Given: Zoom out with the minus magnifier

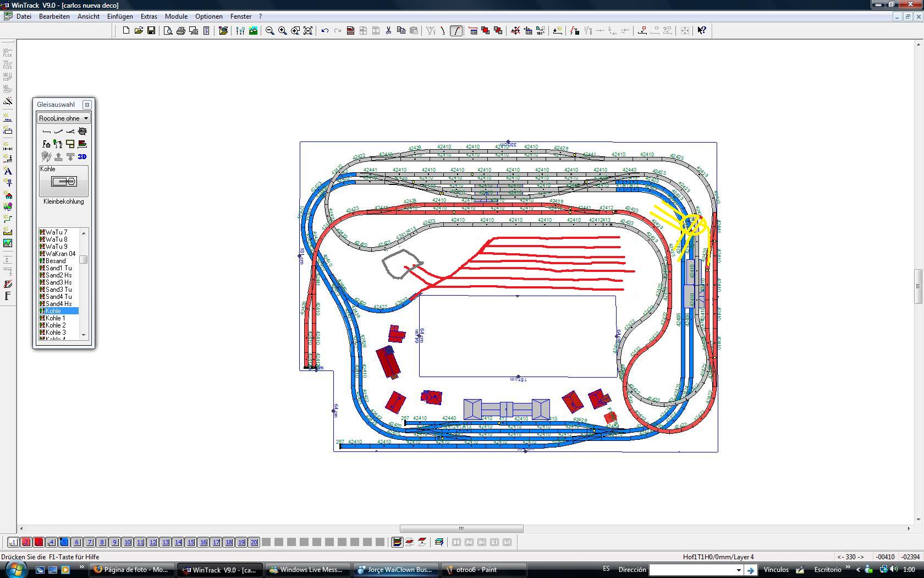Looking at the screenshot, I should click(x=270, y=31).
